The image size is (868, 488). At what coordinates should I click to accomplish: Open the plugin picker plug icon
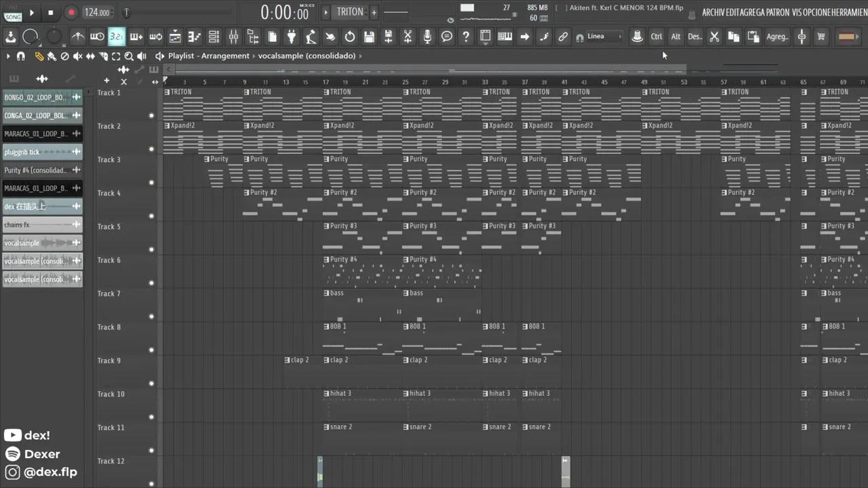292,37
